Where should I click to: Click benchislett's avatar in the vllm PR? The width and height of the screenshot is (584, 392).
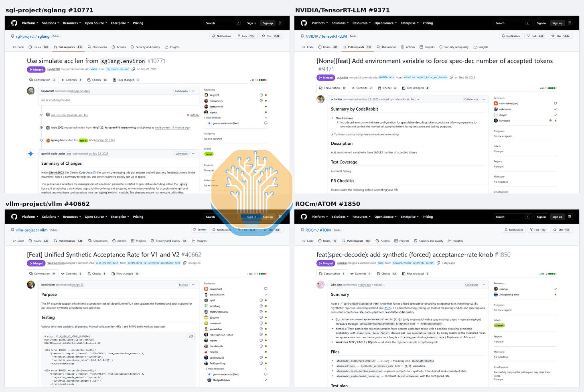(31, 285)
